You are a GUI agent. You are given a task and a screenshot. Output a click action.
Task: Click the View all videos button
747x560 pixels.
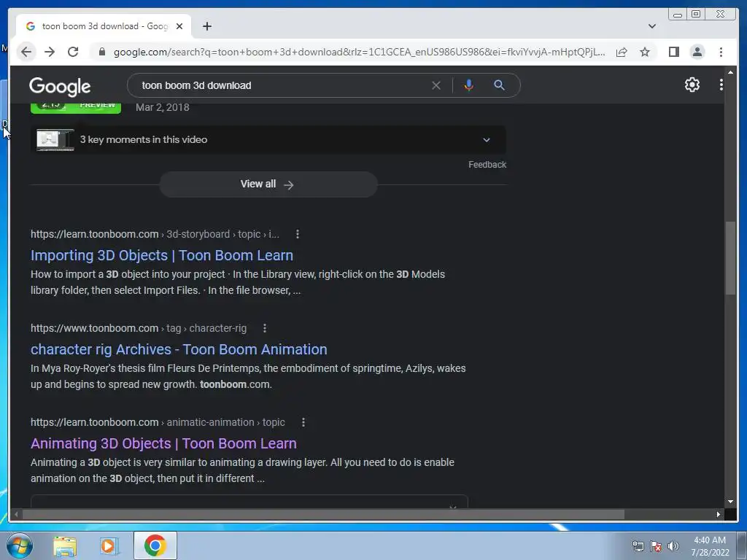click(268, 184)
